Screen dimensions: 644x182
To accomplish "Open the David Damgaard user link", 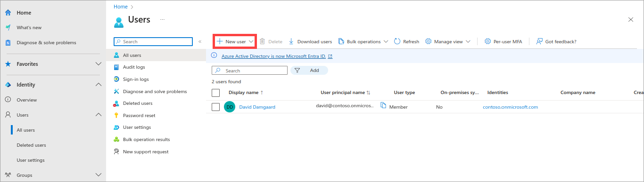I will coord(257,107).
